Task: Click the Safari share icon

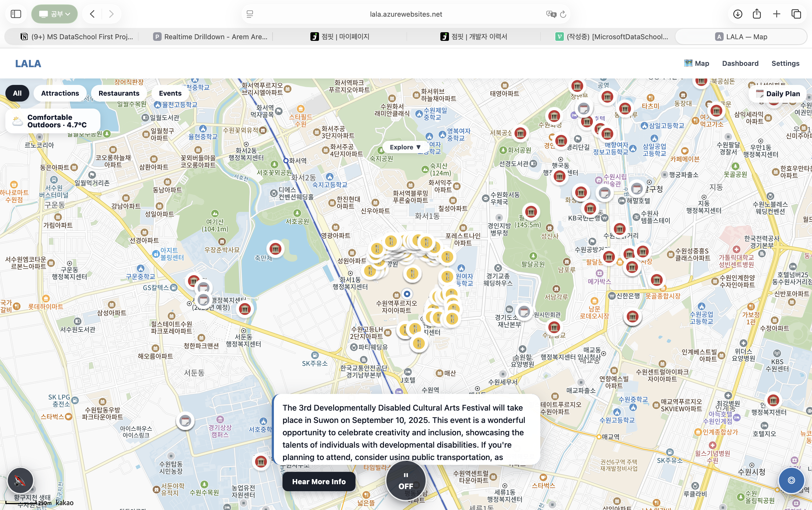Action: click(x=757, y=14)
